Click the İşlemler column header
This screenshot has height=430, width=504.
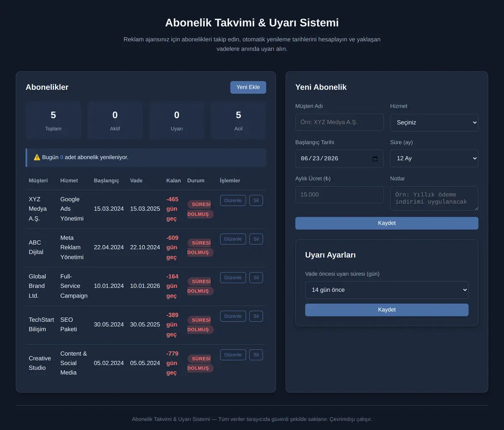[230, 181]
